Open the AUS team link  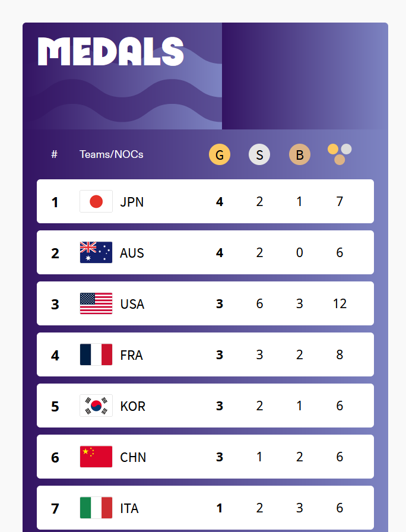(x=132, y=253)
